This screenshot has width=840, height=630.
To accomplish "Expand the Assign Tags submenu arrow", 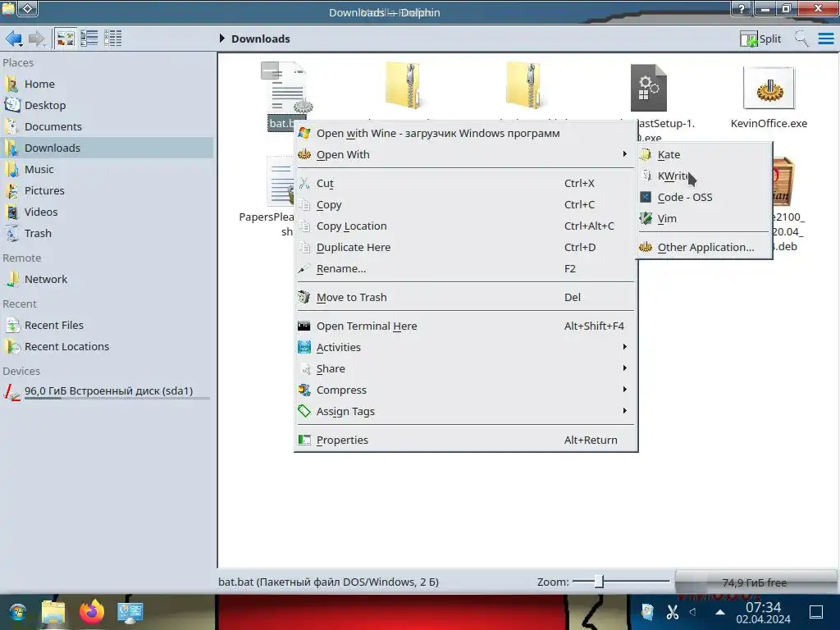I will [x=624, y=412].
